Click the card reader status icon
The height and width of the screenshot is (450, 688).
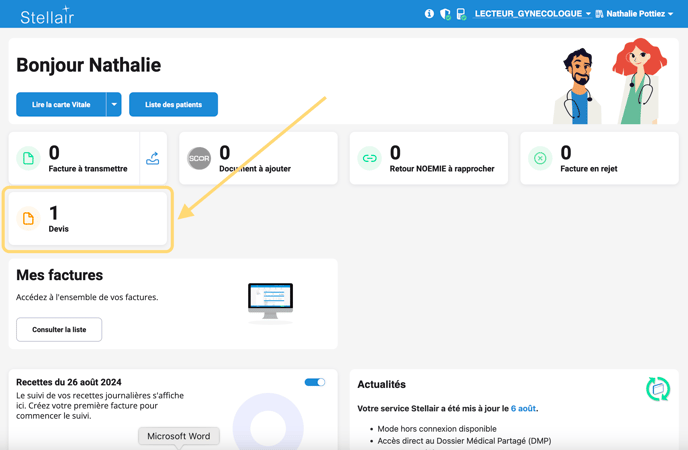click(x=461, y=14)
